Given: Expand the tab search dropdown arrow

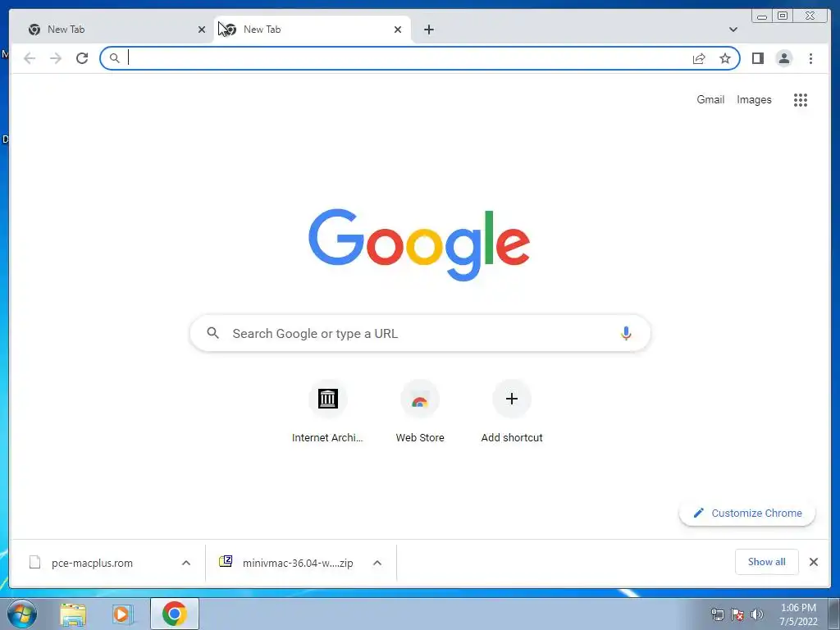Looking at the screenshot, I should tap(733, 30).
